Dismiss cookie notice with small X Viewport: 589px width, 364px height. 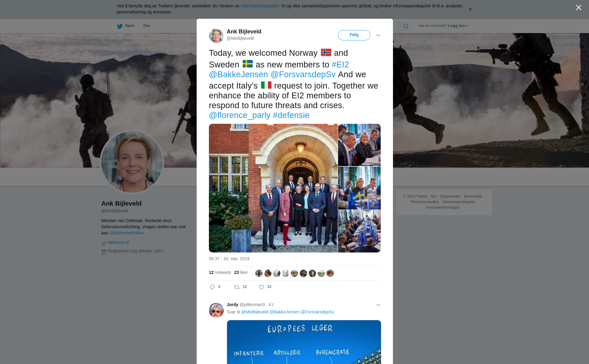pos(470,9)
